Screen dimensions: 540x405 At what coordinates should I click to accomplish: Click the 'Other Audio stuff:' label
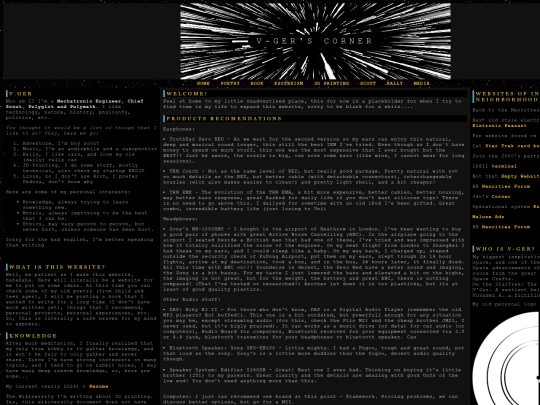pyautogui.click(x=192, y=300)
